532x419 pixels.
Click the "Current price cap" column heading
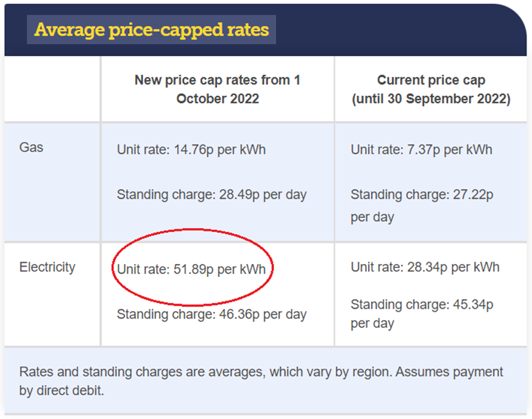(x=431, y=80)
